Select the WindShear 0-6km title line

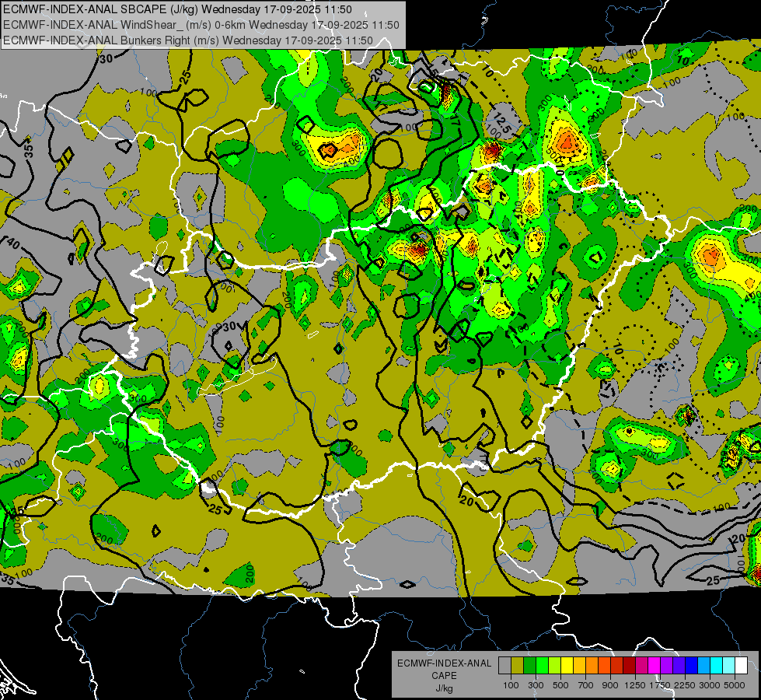point(201,25)
